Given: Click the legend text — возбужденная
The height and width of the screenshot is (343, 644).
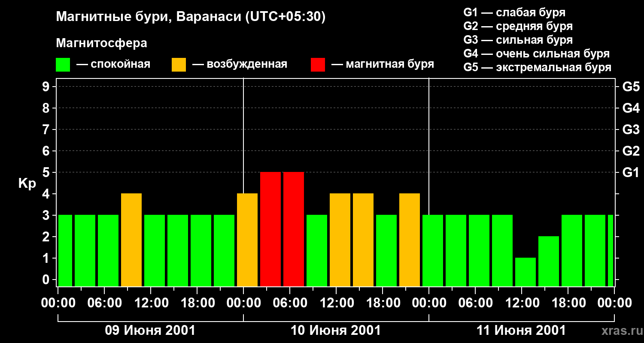Looking at the screenshot, I should [240, 64].
